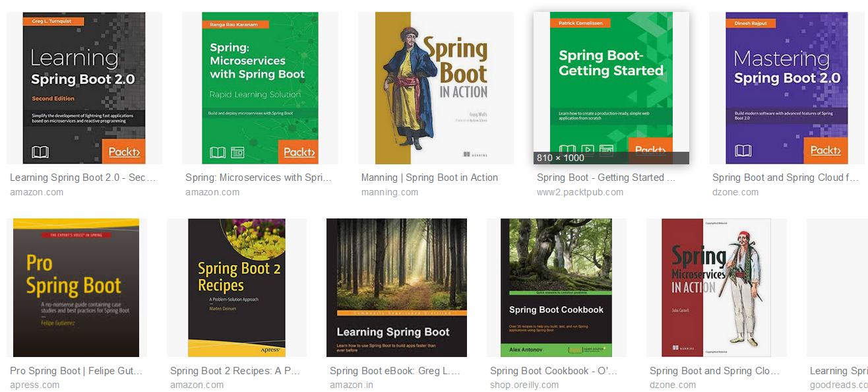Click the www2.packtpub.com source label
Screen dimensions: 868x392
pos(580,192)
